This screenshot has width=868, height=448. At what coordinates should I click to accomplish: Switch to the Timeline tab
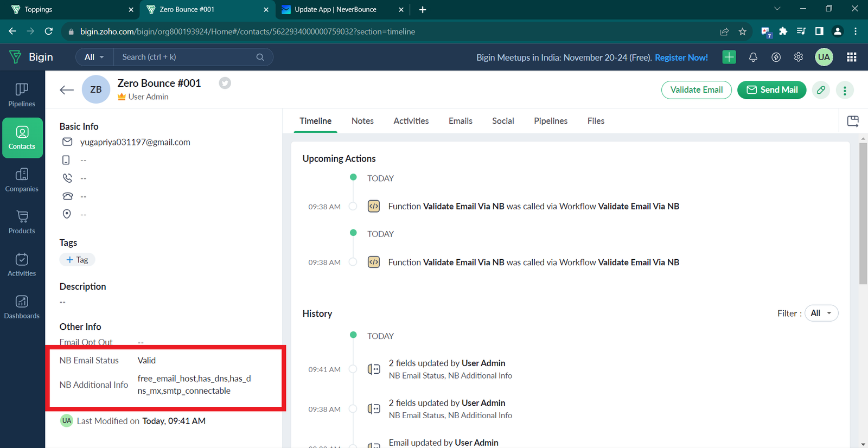tap(315, 121)
